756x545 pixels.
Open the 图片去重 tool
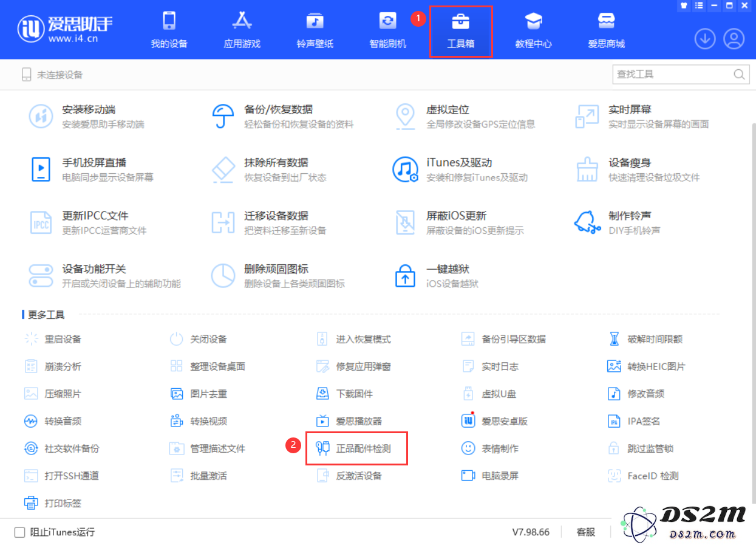[x=199, y=394]
